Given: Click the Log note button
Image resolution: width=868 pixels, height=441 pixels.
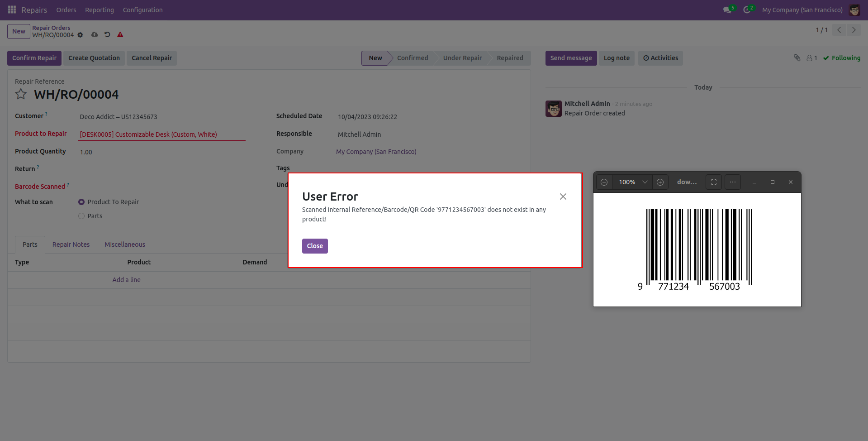Looking at the screenshot, I should (x=617, y=58).
